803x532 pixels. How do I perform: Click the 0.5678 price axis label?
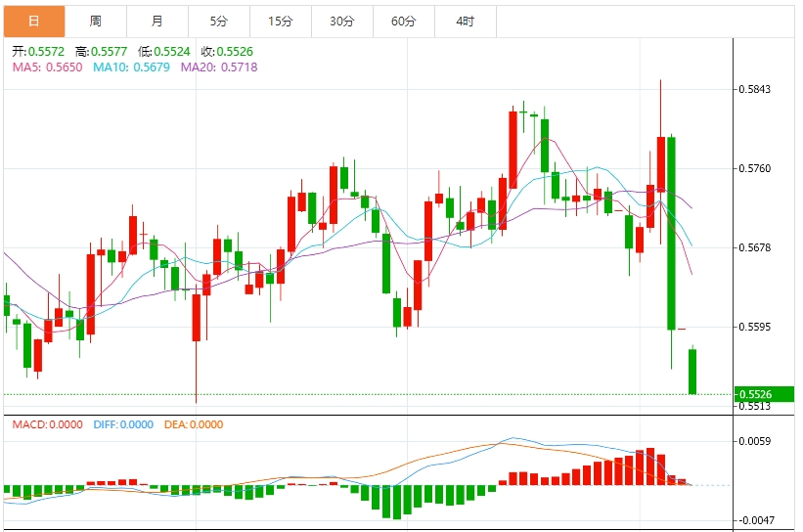[754, 247]
